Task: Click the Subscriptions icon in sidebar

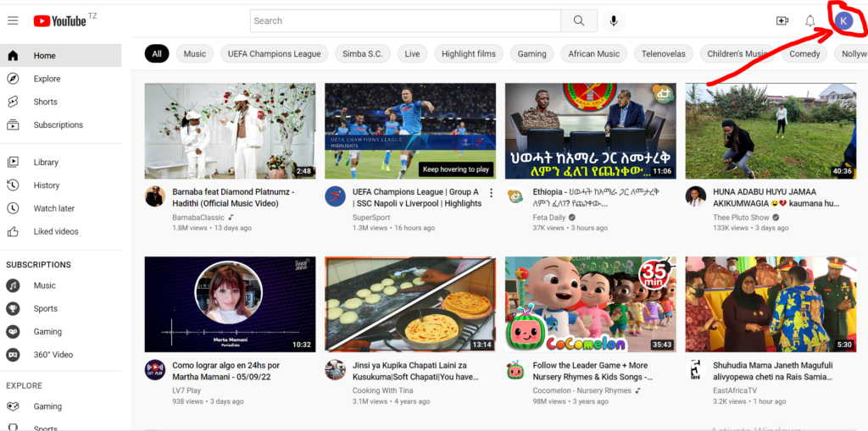Action: [x=13, y=125]
